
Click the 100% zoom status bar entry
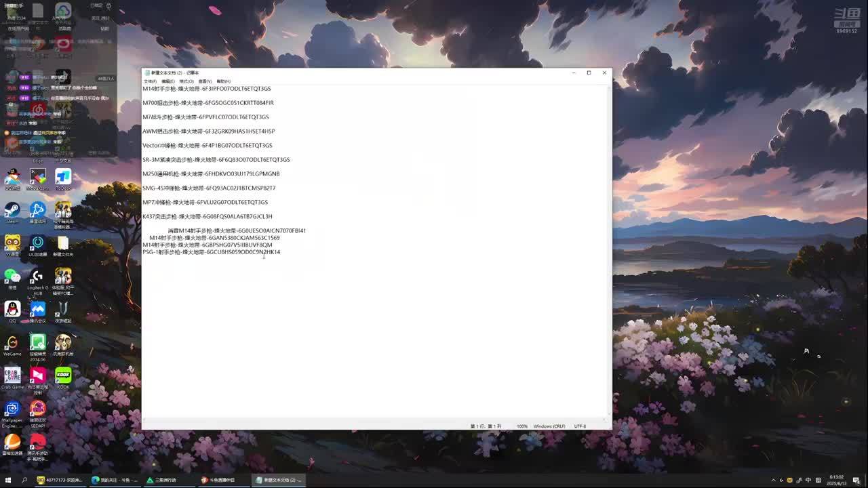click(522, 426)
